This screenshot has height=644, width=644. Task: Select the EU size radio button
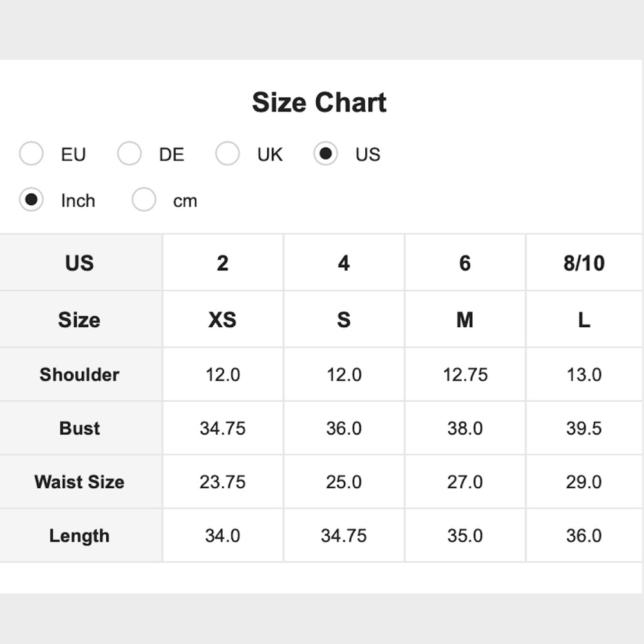coord(31,154)
